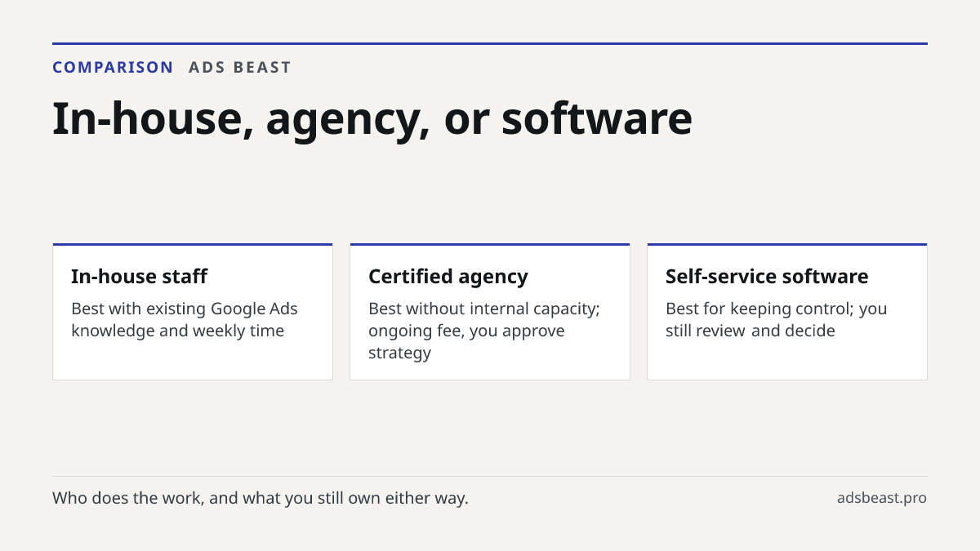Click the COMPARISON label
The height and width of the screenshot is (551, 980).
tap(113, 68)
